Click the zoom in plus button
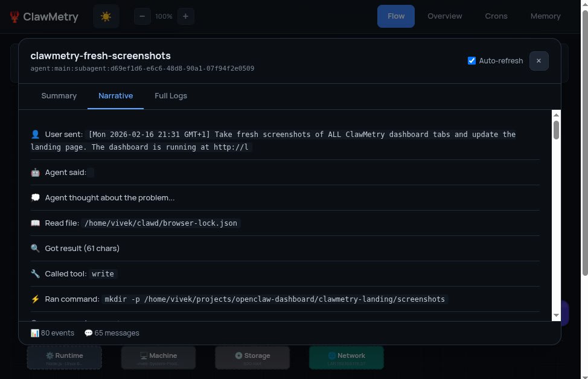 coord(185,16)
